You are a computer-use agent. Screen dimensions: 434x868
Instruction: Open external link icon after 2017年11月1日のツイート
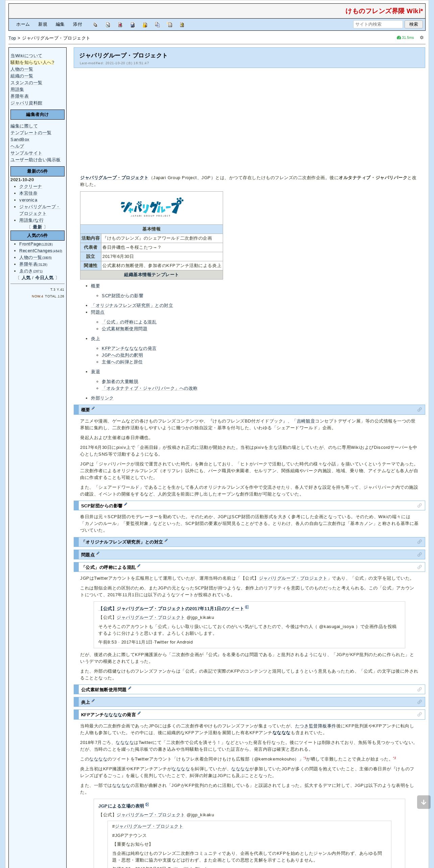tap(247, 607)
